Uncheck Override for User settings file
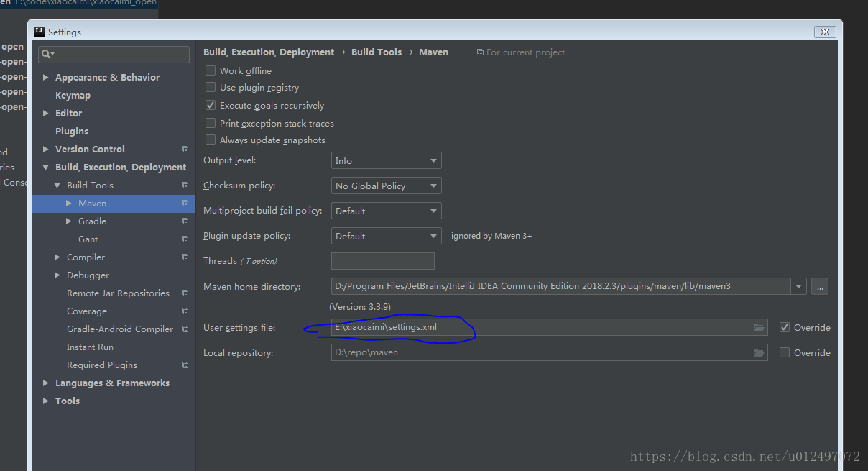The height and width of the screenshot is (471, 868). (785, 327)
